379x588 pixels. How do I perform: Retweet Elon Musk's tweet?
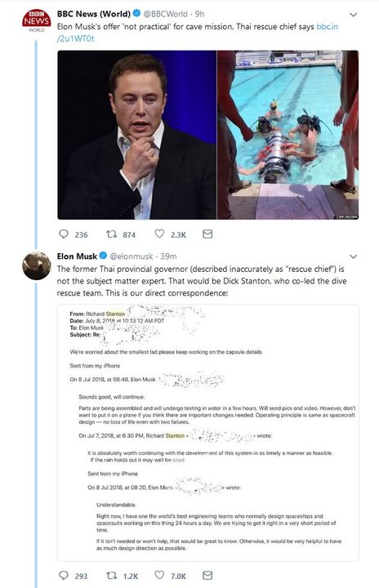(111, 575)
